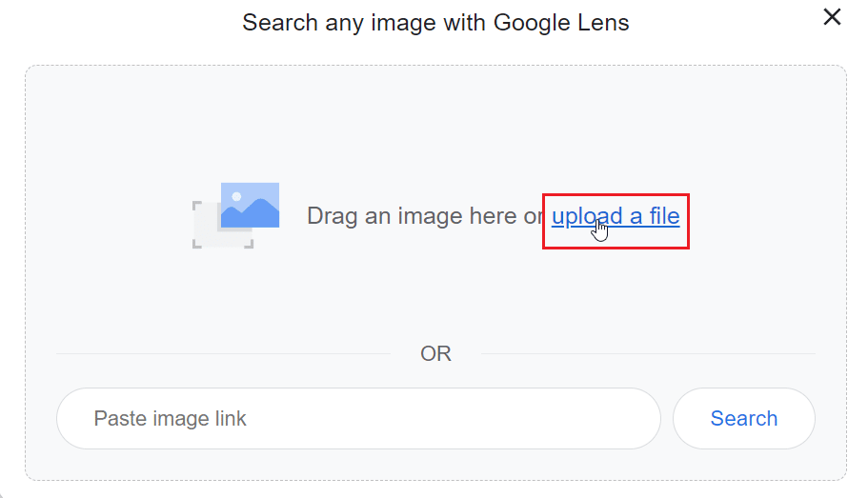The width and height of the screenshot is (868, 498).
Task: Click the "Drag an image here or" text
Action: 425,216
